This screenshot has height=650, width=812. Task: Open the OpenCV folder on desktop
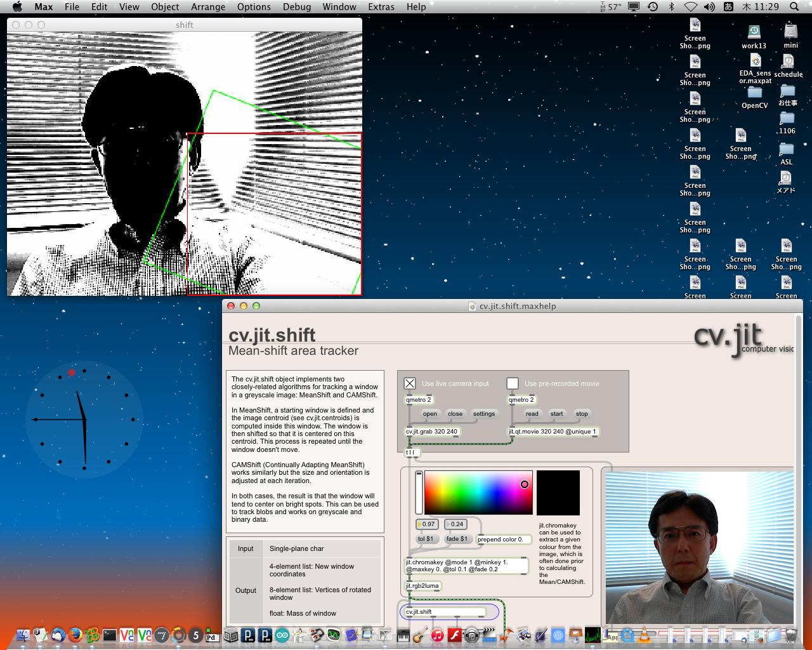(754, 93)
